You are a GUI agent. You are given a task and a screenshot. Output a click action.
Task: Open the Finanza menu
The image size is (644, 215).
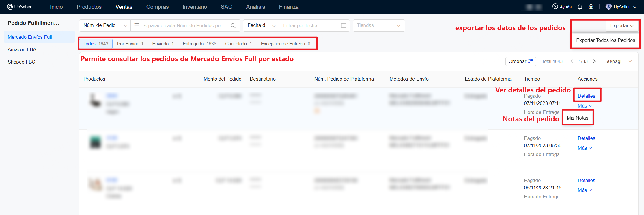pos(289,7)
